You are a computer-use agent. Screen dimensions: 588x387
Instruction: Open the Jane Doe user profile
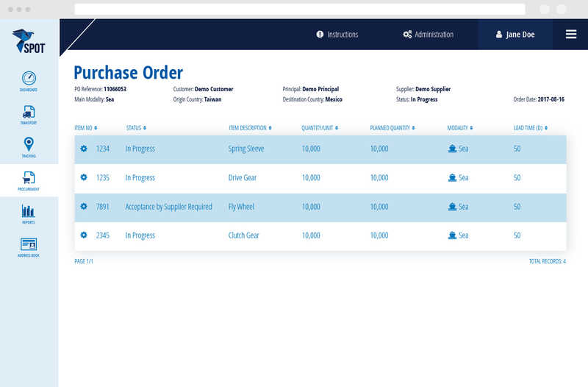tap(515, 35)
